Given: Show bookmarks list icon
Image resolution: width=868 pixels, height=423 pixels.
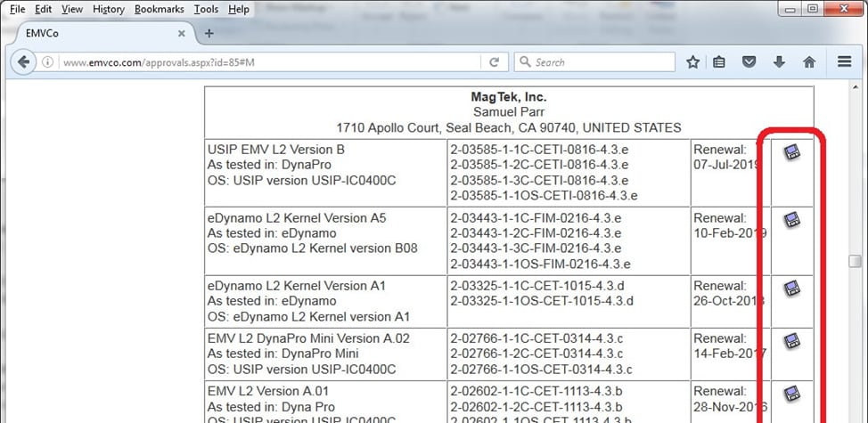Looking at the screenshot, I should point(718,62).
